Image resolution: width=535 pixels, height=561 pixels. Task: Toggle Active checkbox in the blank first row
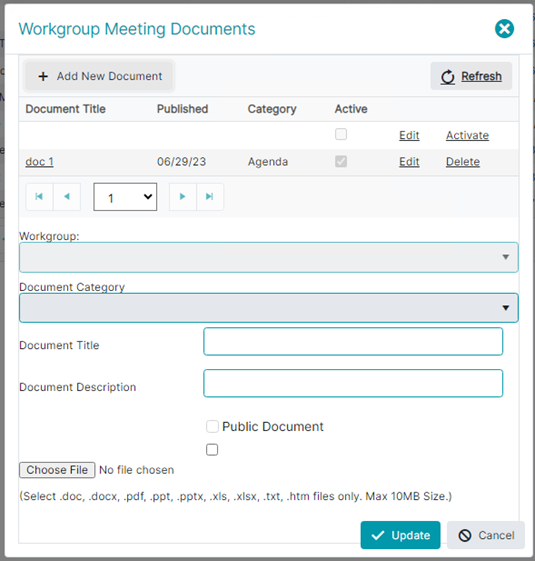pyautogui.click(x=341, y=134)
